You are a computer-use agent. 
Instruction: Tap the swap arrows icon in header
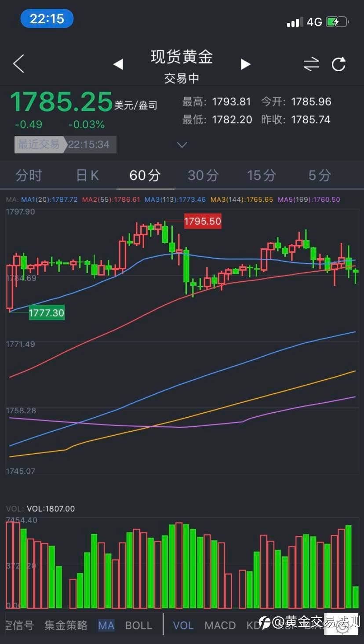pos(311,64)
